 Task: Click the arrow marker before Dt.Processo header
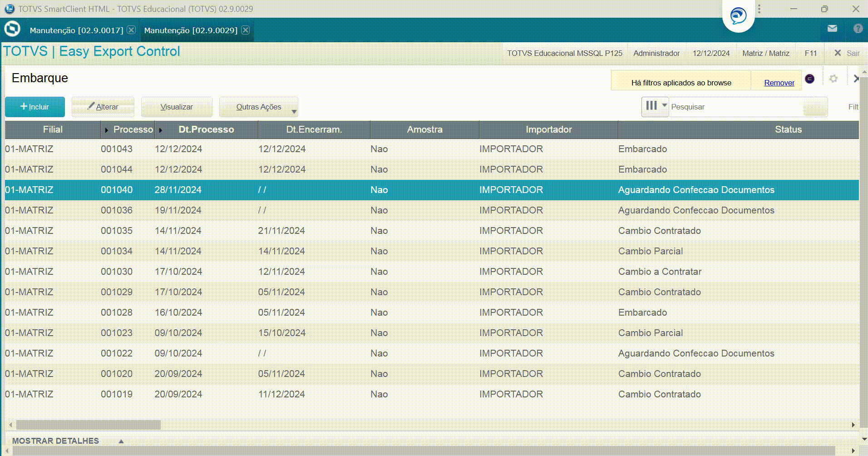point(160,130)
